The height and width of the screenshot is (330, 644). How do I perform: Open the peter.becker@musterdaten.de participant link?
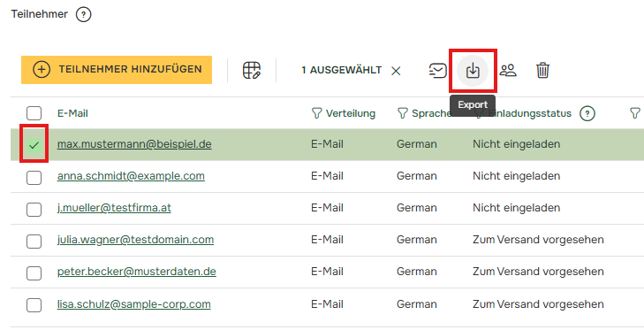[x=137, y=272]
